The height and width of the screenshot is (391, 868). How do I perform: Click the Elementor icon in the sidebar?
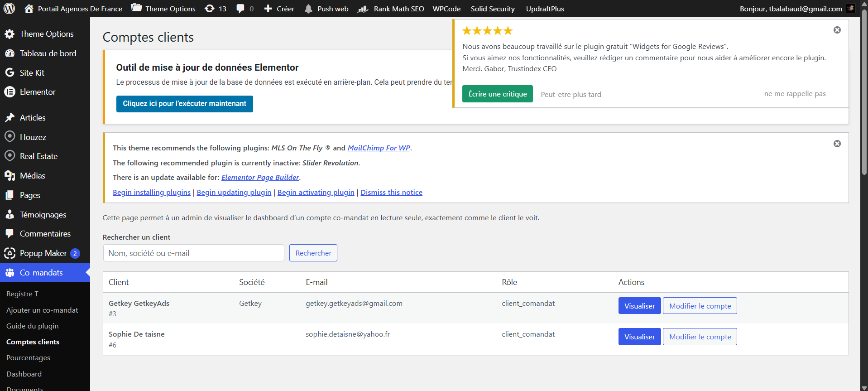point(10,92)
